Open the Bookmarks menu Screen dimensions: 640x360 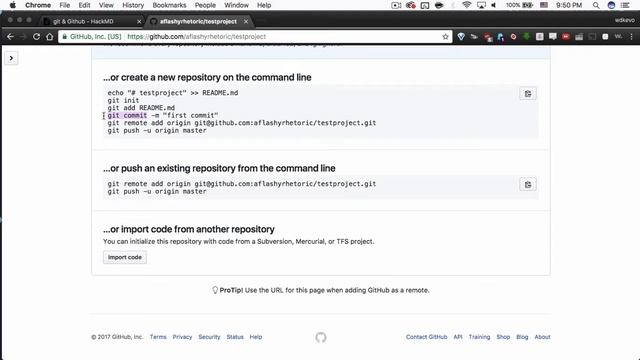169,5
